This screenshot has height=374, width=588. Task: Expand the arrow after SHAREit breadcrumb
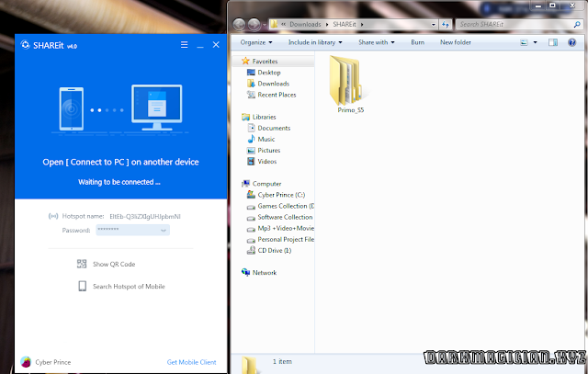(362, 25)
